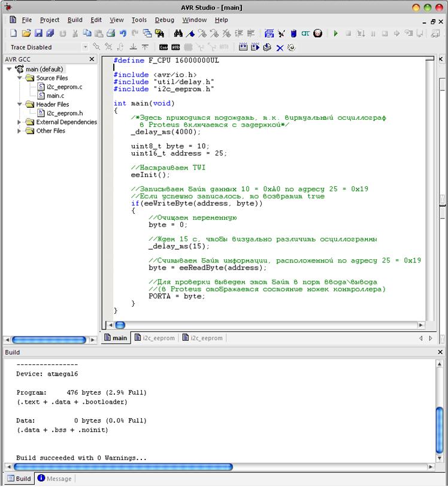Open the Window menu
448x487 pixels.
click(194, 20)
